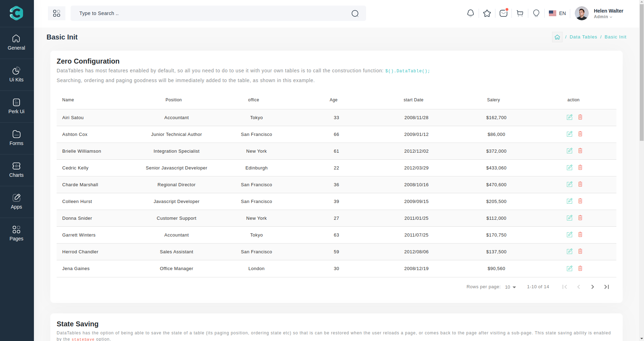Open notifications bell icon

click(x=471, y=13)
